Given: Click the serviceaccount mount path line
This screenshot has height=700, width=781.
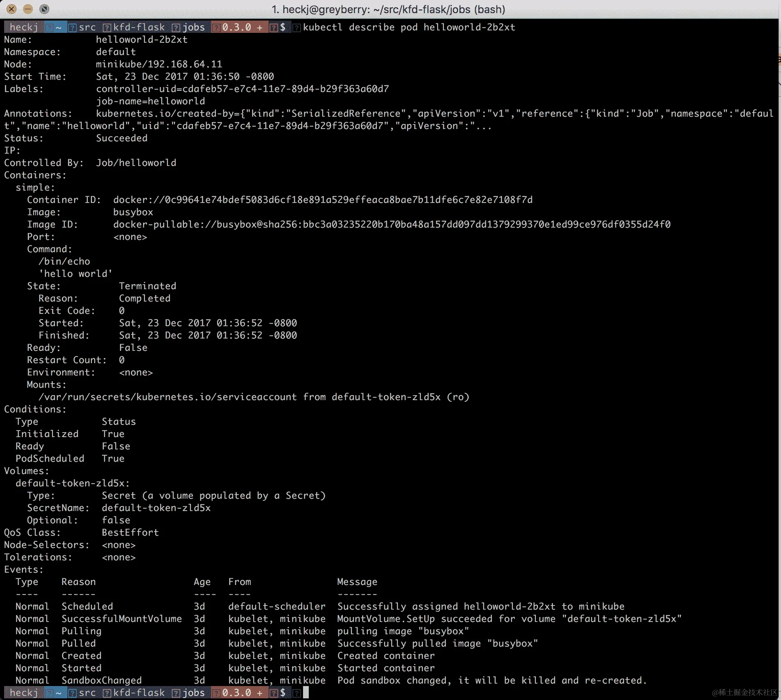Looking at the screenshot, I should click(254, 397).
